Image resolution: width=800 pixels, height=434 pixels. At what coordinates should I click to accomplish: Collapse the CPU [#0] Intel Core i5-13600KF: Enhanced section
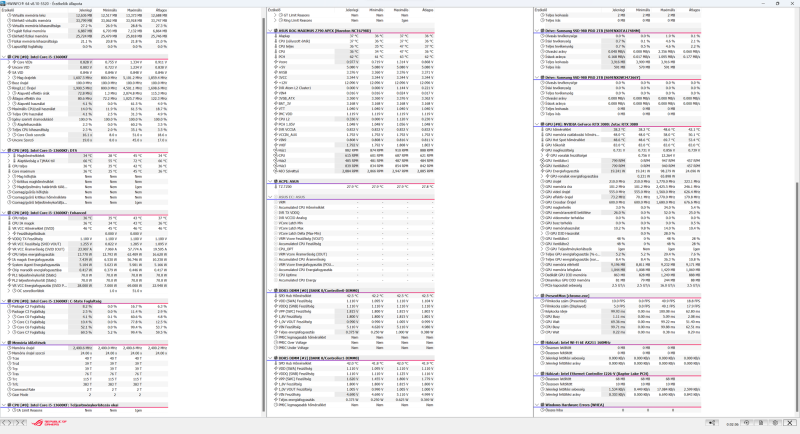4,213
